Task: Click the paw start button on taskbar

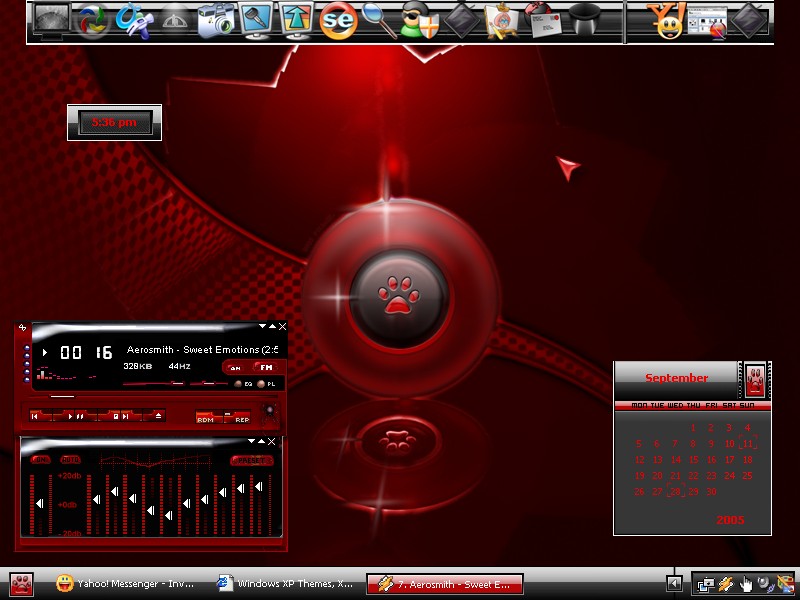Action: coord(21,584)
